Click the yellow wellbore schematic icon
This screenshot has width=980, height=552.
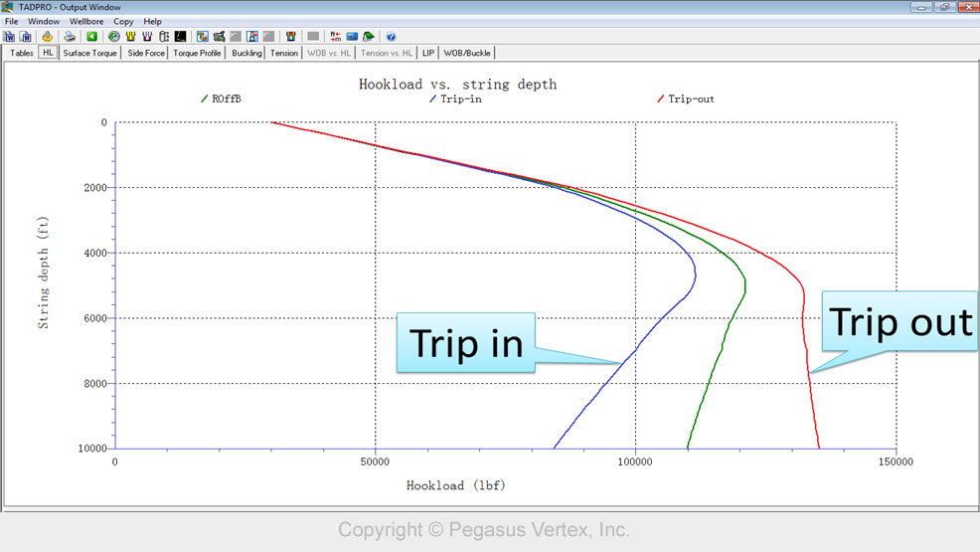pos(130,36)
